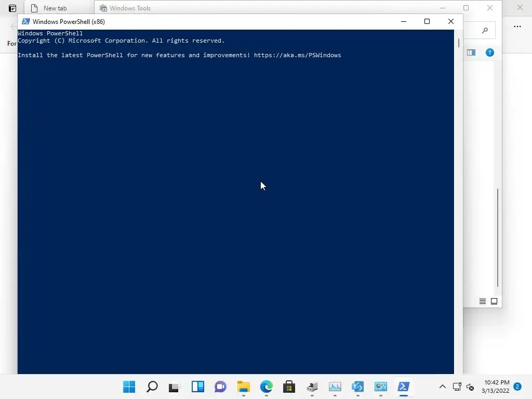Open taskbar Search magnifier
The height and width of the screenshot is (399, 532).
(152, 387)
